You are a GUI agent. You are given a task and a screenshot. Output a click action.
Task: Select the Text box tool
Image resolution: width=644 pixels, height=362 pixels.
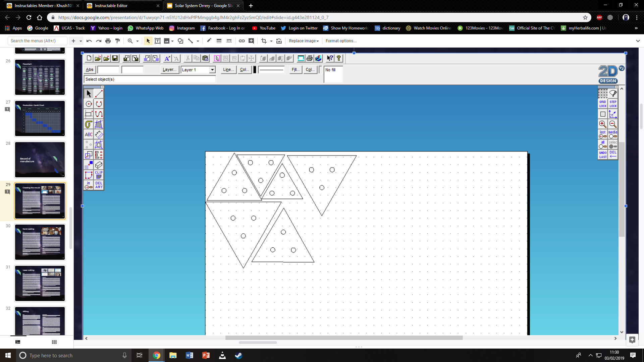pyautogui.click(x=157, y=41)
